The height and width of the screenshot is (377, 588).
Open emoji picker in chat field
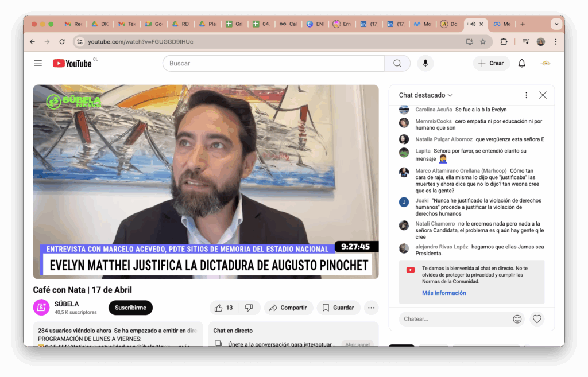coord(517,319)
